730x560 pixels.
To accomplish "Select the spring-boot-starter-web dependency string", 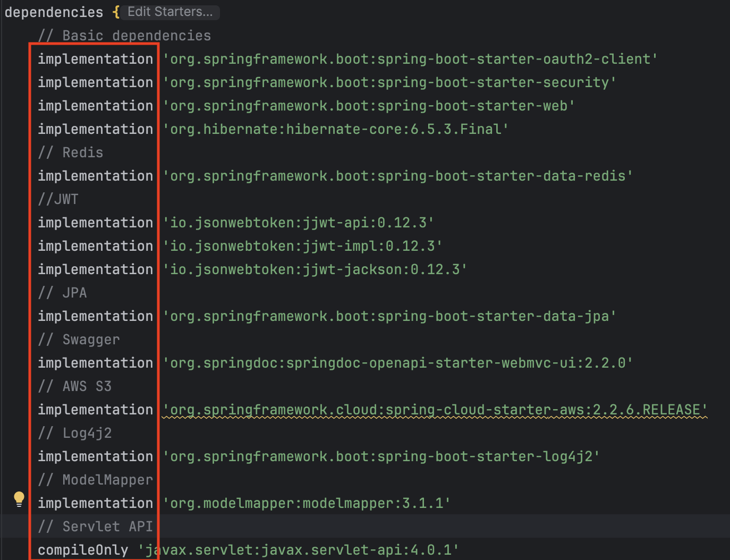I will point(368,106).
